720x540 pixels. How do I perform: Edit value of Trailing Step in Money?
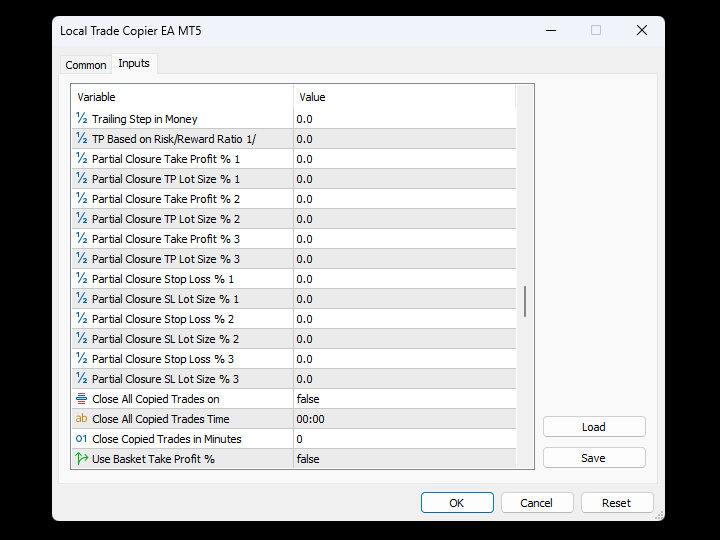405,119
